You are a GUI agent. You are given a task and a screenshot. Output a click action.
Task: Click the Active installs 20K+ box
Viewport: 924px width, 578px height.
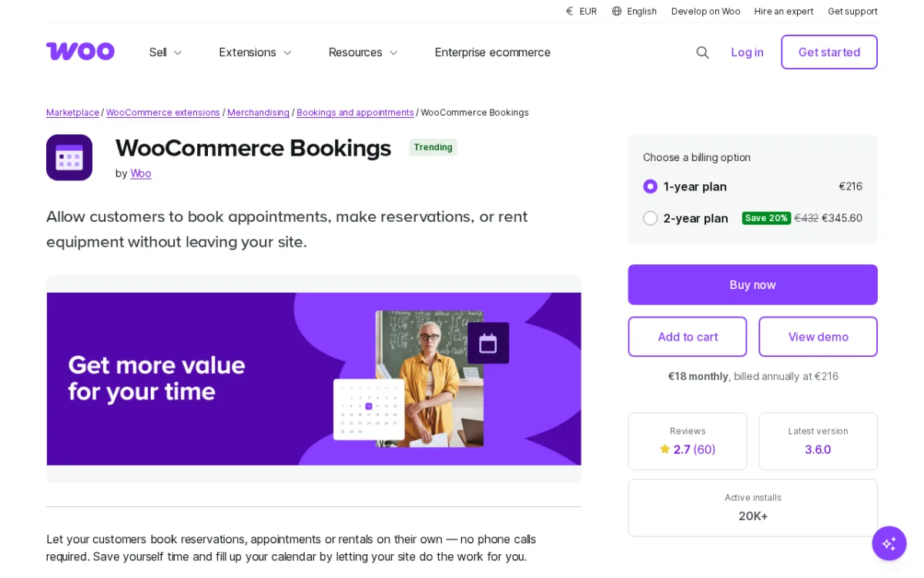pos(752,508)
